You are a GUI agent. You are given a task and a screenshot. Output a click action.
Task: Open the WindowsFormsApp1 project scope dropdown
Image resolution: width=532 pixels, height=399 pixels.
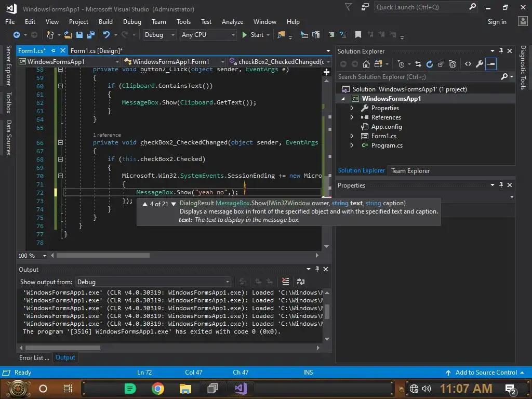[69, 61]
